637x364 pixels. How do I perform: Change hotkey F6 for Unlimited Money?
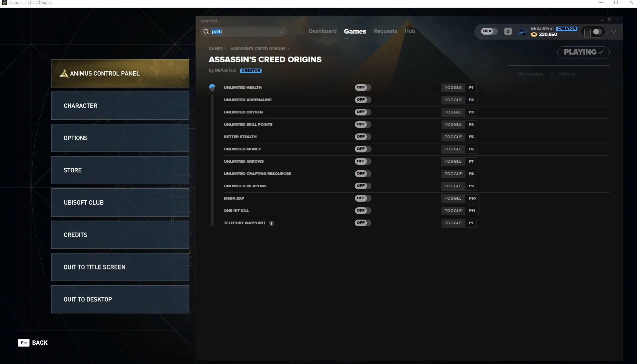(x=471, y=149)
